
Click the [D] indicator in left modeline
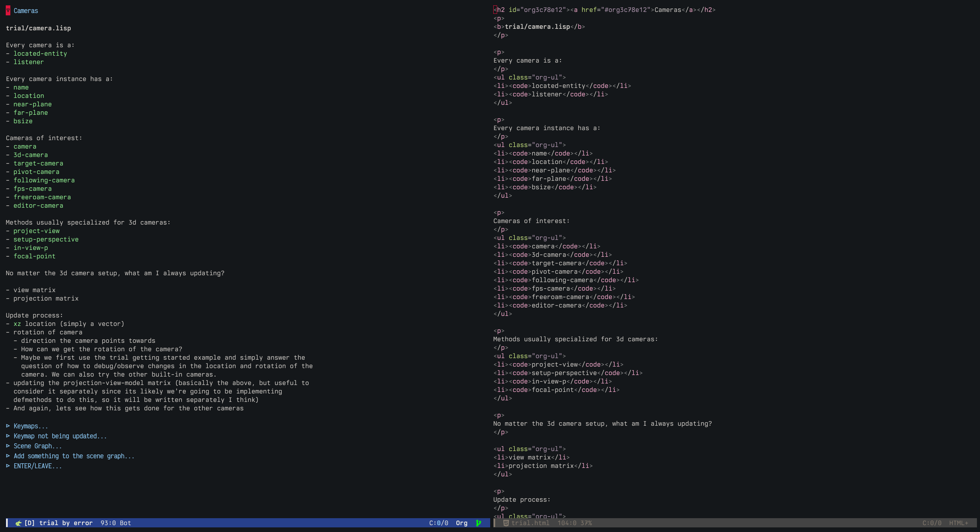click(30, 523)
